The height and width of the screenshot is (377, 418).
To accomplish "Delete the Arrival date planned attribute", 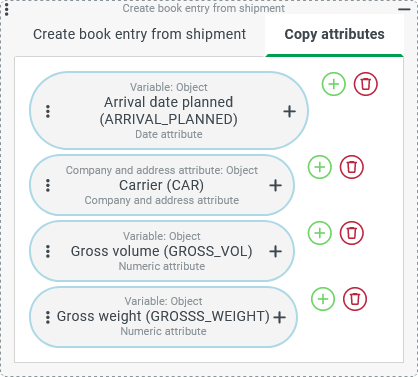I will (x=366, y=84).
